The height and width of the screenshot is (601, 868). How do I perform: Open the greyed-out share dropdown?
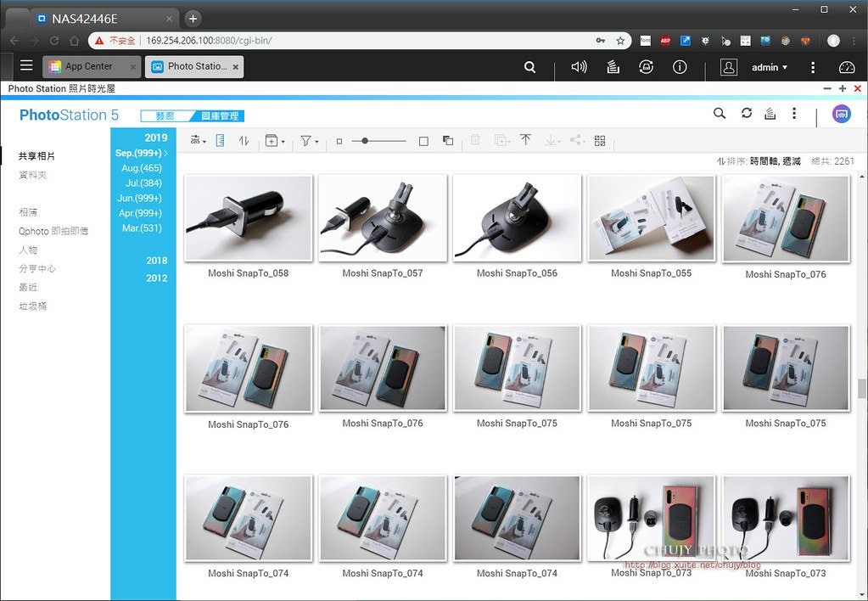pos(577,140)
